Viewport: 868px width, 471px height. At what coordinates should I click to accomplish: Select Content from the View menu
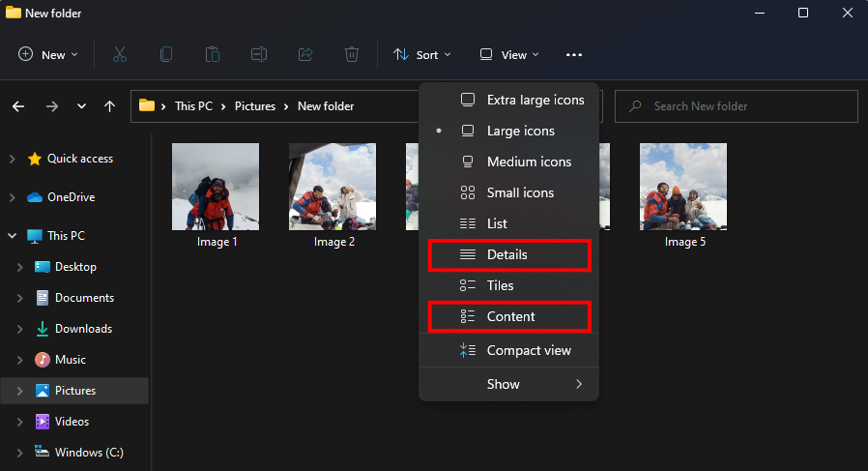[x=508, y=316]
